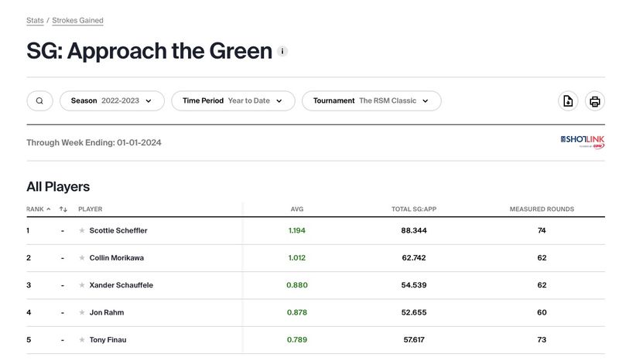Go to Stats breadcrumb link
Image resolution: width=619 pixels, height=364 pixels.
click(x=35, y=20)
